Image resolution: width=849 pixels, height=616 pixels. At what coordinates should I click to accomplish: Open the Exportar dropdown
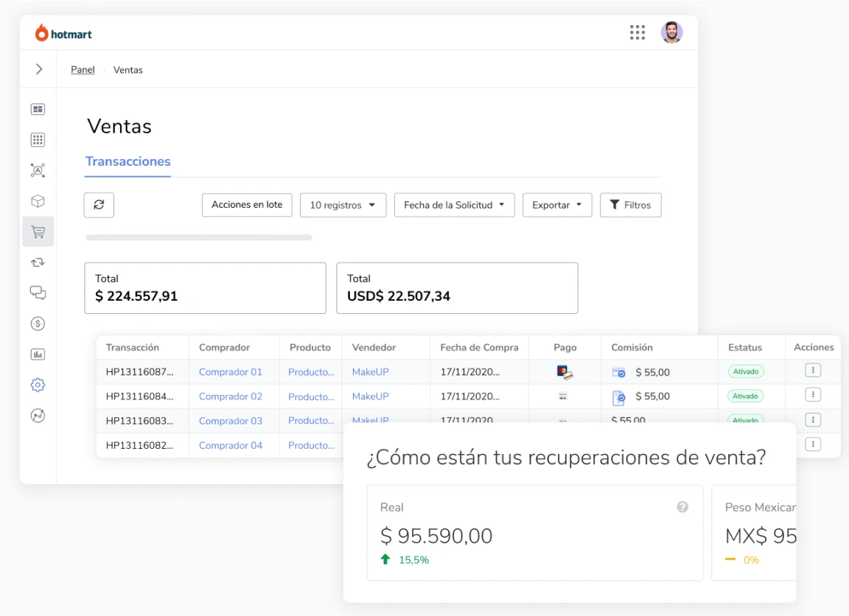557,205
